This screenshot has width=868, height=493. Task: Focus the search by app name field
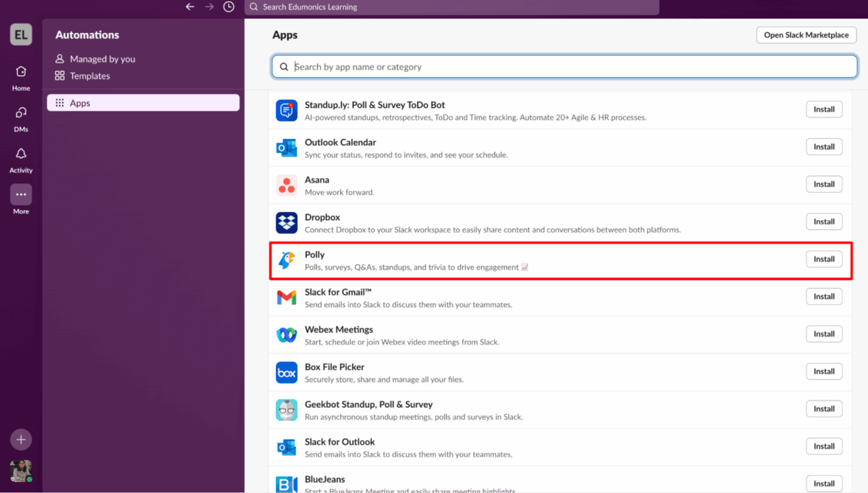pos(565,66)
